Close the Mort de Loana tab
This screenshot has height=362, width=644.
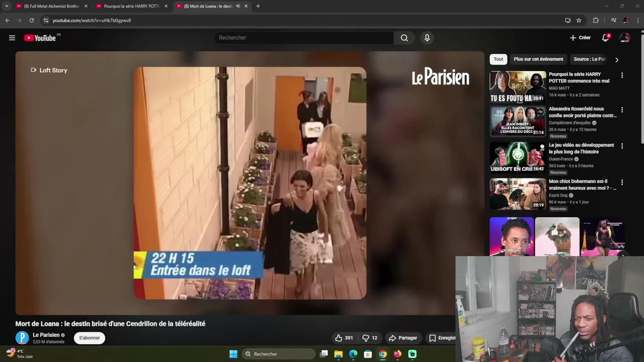pyautogui.click(x=246, y=6)
